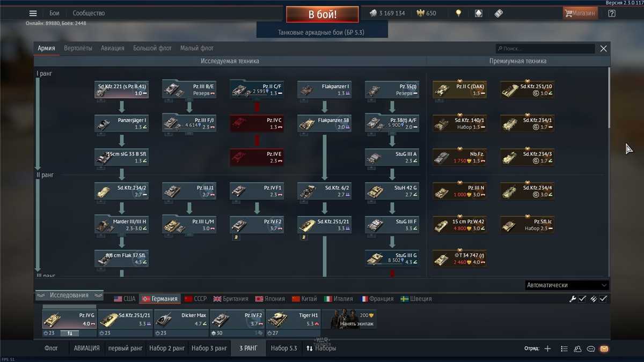Viewport: 644px width, 362px height.
Task: Select the Sd.Kfz.234/4 premium vehicle
Action: coord(528,191)
